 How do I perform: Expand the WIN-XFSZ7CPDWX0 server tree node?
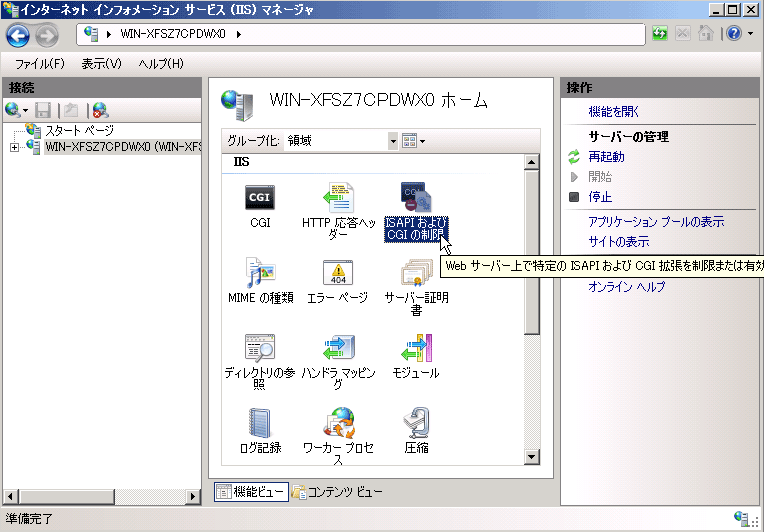pos(14,148)
